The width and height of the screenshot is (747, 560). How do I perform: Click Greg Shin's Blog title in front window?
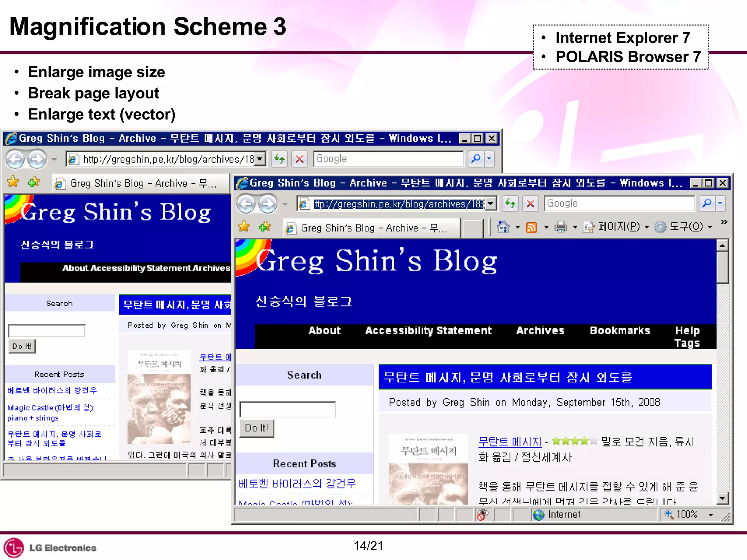376,261
